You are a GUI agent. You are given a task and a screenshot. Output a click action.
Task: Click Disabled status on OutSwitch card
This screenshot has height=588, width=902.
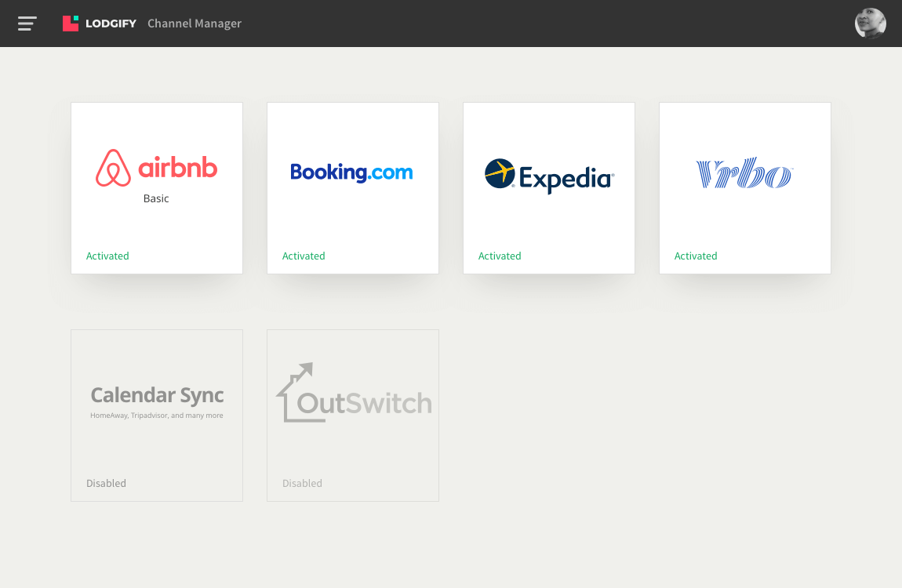click(303, 484)
